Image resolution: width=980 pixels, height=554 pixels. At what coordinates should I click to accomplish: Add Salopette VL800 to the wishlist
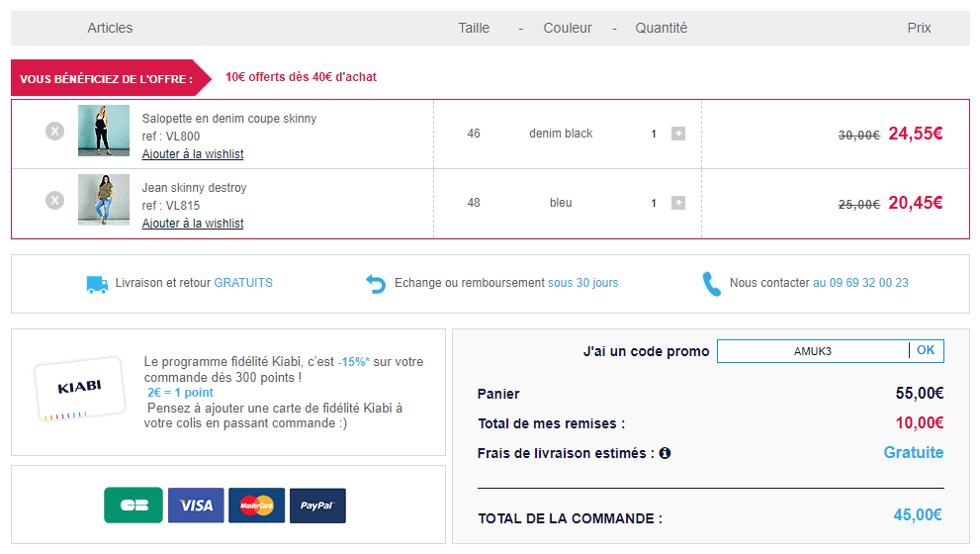point(193,153)
